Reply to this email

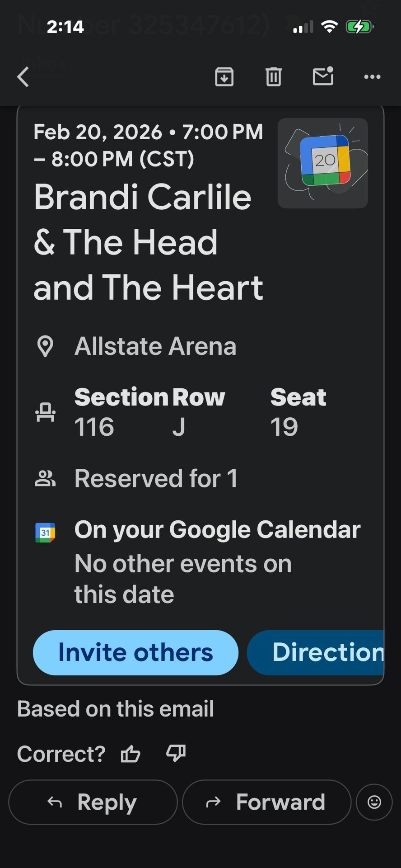(92, 802)
